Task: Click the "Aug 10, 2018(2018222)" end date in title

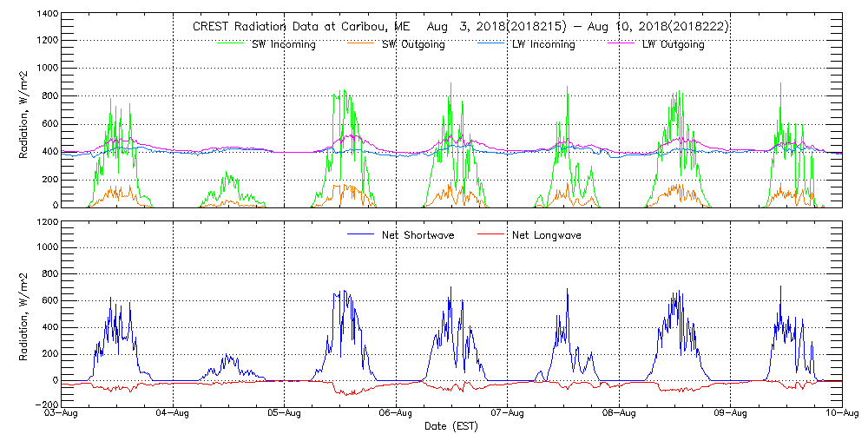Action: point(656,27)
